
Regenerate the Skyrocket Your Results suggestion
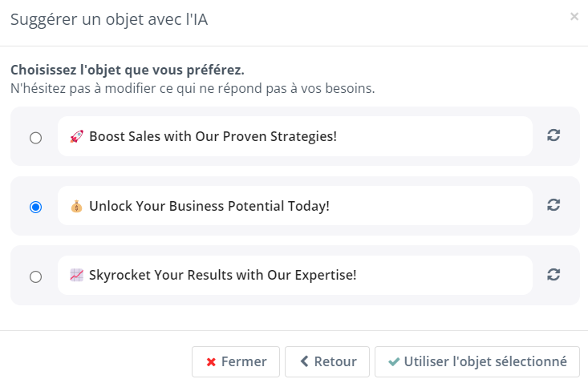554,275
